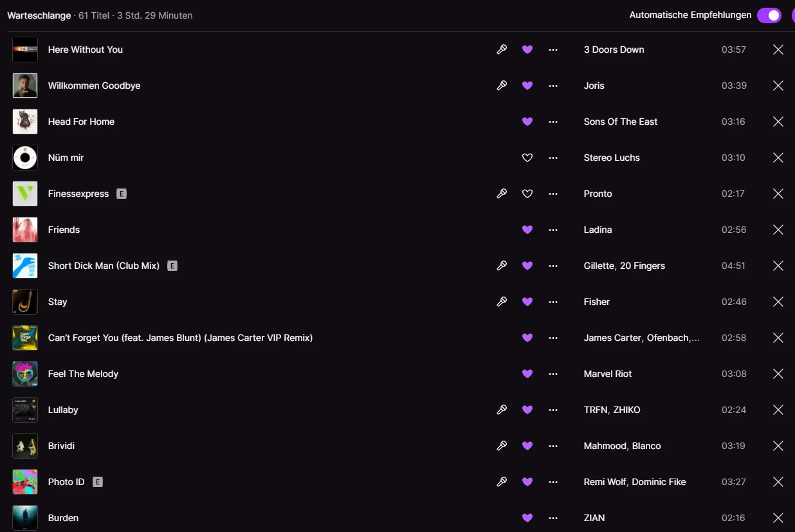The height and width of the screenshot is (532, 795).
Task: Open artist page for Sons Of The East
Action: click(620, 122)
